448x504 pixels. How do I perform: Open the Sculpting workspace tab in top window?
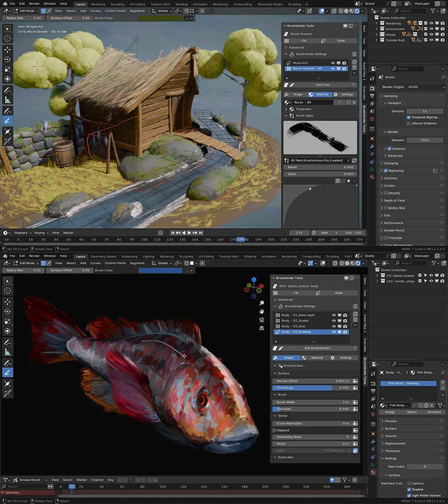click(118, 5)
